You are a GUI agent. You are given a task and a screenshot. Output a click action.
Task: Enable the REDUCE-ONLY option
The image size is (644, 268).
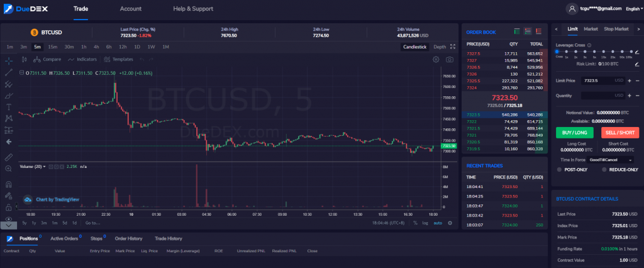point(604,169)
